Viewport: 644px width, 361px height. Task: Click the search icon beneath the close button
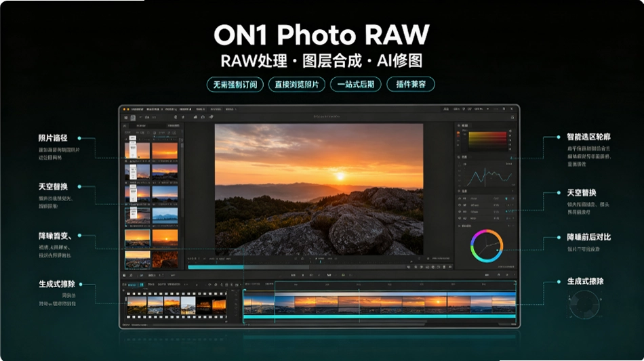point(512,117)
